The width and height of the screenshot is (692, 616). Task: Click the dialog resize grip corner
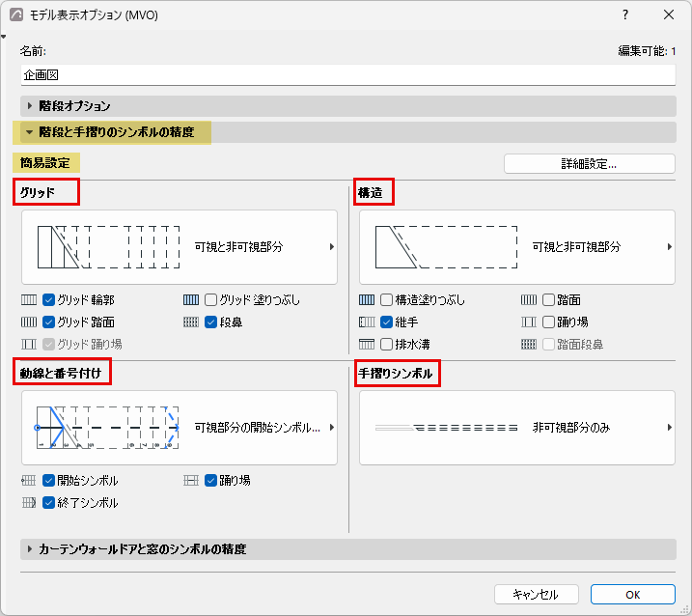point(684,611)
